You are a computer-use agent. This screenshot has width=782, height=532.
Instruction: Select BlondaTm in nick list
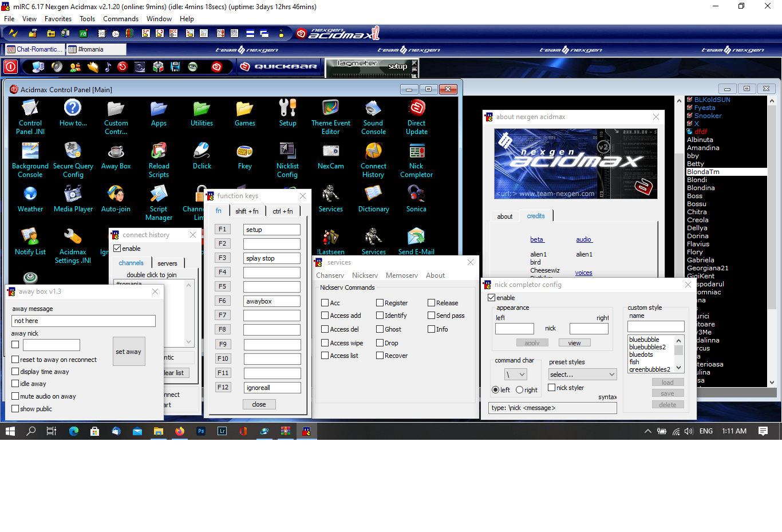[x=726, y=172]
